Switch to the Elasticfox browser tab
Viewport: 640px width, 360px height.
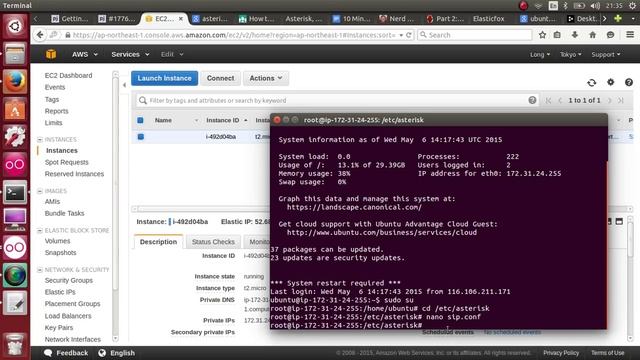click(488, 18)
